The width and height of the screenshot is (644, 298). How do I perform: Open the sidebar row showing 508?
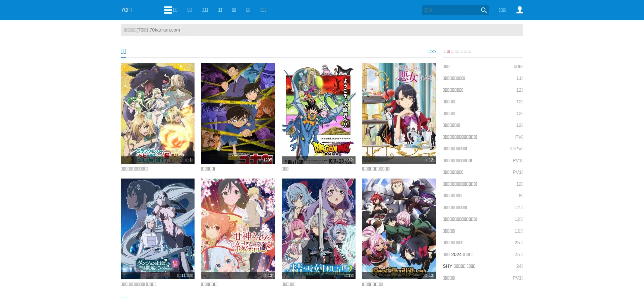pyautogui.click(x=483, y=66)
